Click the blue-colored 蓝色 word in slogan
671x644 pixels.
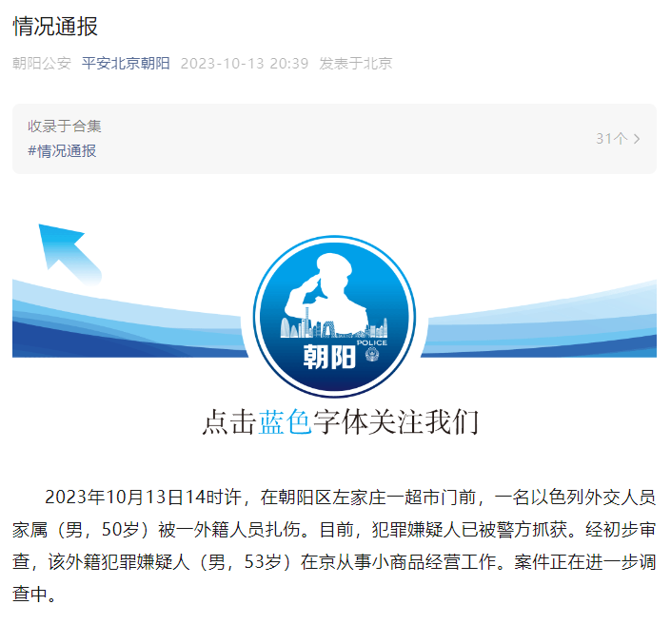click(286, 422)
